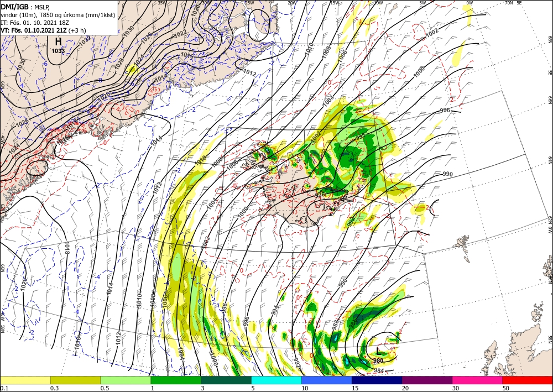Click the 5W longitude label at top
553x392 pixels.
tap(423, 3)
